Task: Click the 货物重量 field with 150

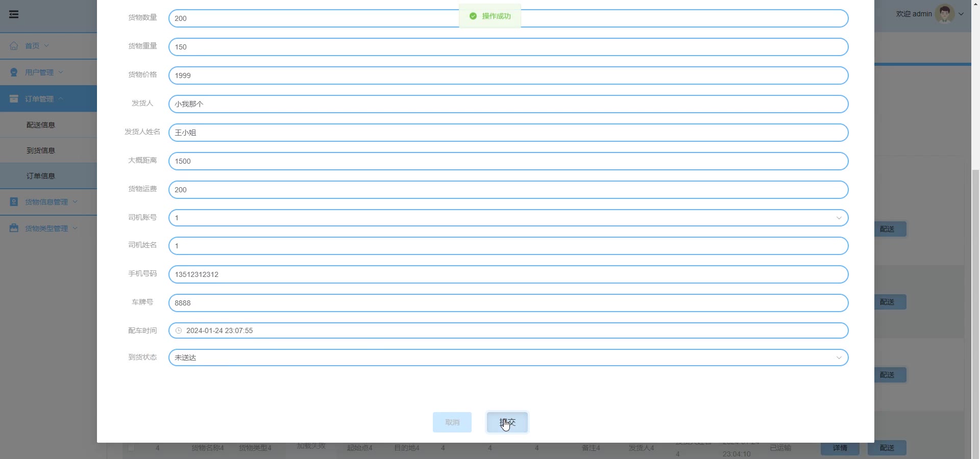Action: [x=508, y=47]
